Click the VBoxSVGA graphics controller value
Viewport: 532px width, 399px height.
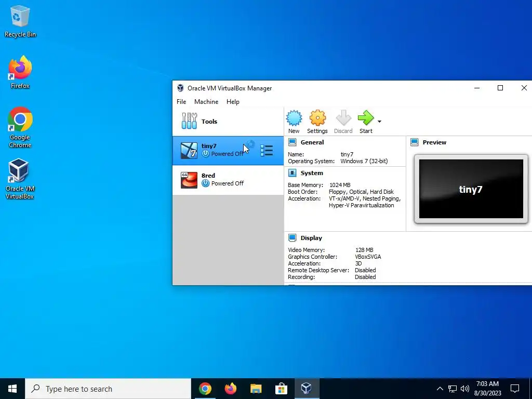tap(368, 257)
